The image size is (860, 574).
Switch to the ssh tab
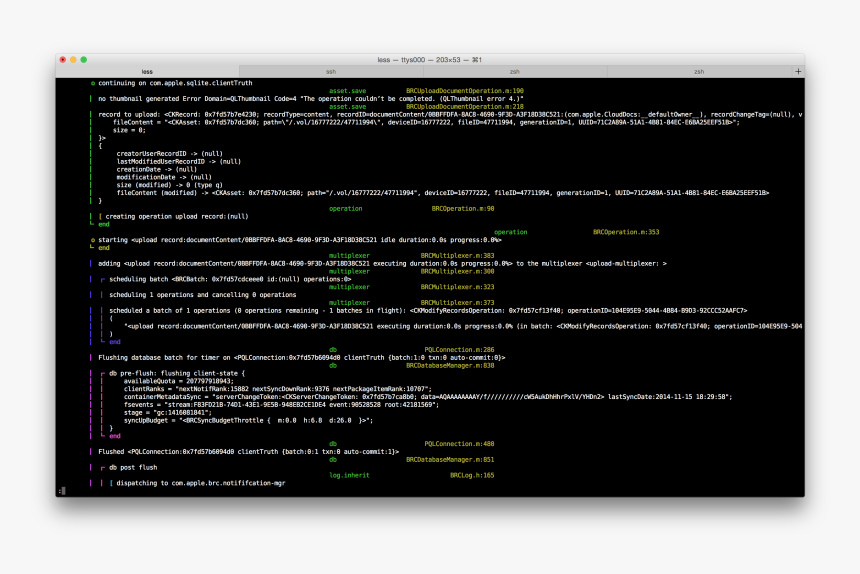click(331, 72)
